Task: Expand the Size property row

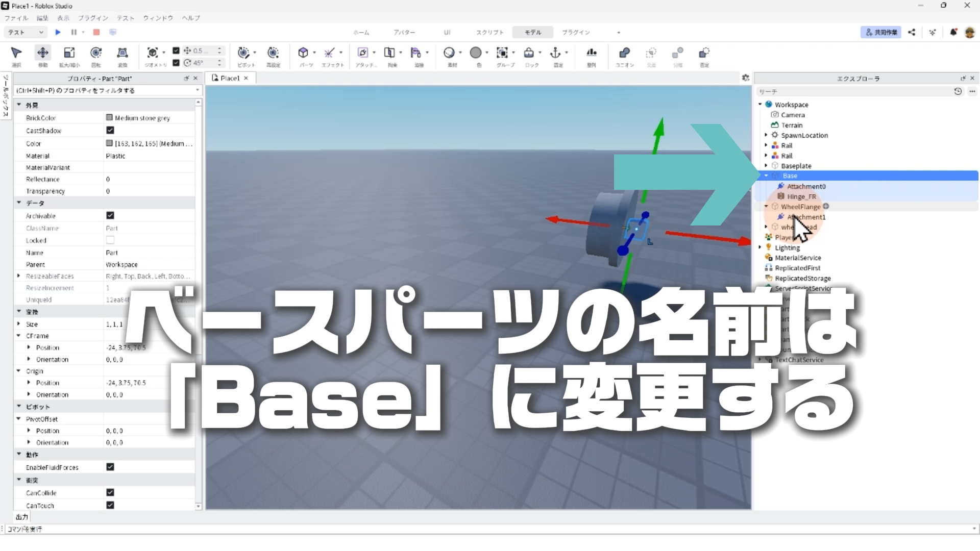Action: [x=19, y=324]
